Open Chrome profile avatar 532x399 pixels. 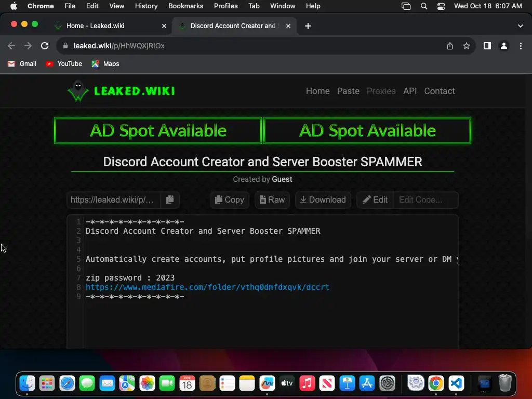(x=504, y=46)
